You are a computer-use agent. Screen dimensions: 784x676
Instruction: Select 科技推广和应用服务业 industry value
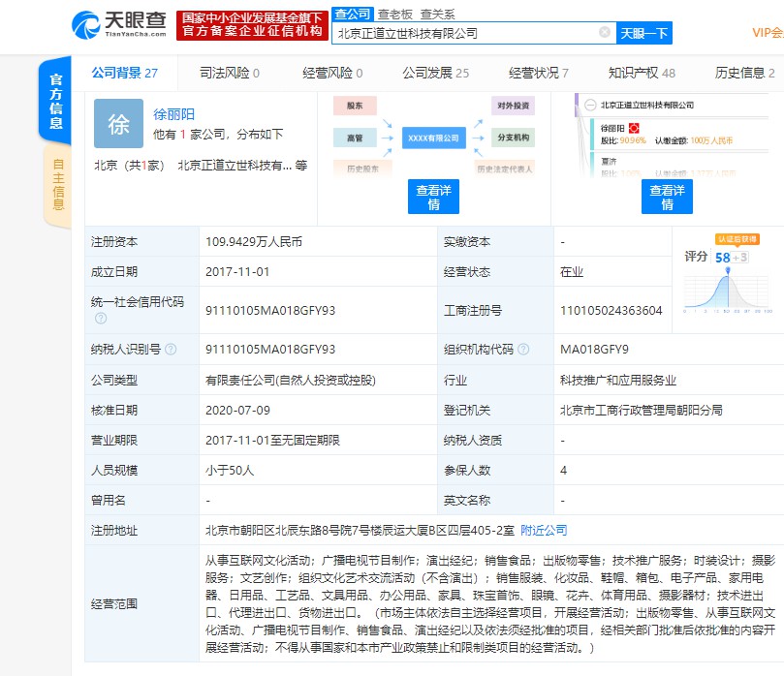click(618, 381)
